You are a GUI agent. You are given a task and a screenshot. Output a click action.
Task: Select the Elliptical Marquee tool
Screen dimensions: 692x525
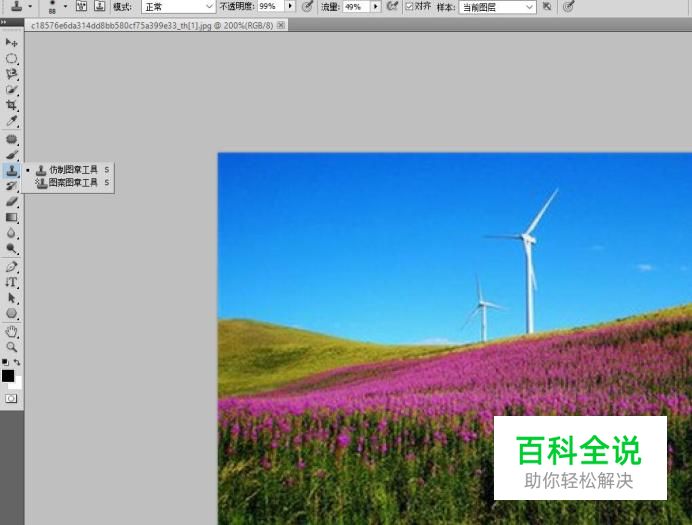click(12, 59)
